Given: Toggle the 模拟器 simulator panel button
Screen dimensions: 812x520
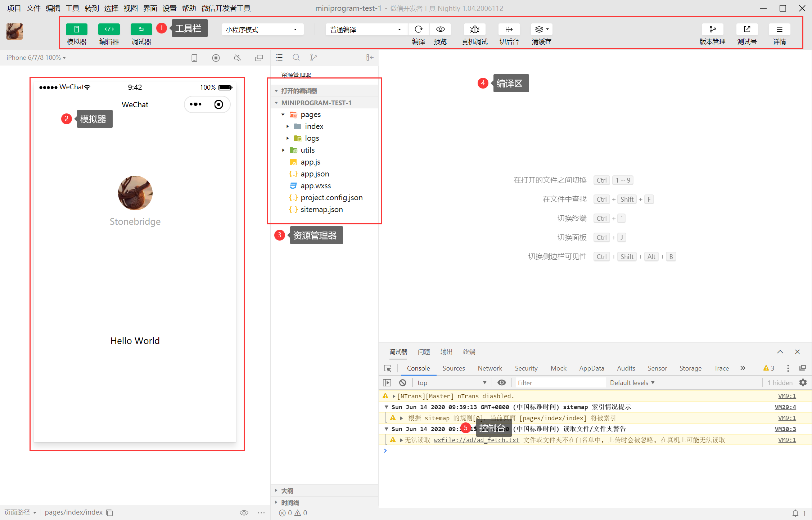Looking at the screenshot, I should 77,29.
